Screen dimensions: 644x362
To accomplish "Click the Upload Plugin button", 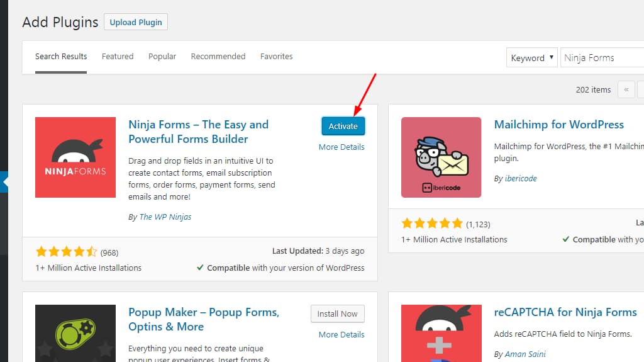I will (136, 22).
